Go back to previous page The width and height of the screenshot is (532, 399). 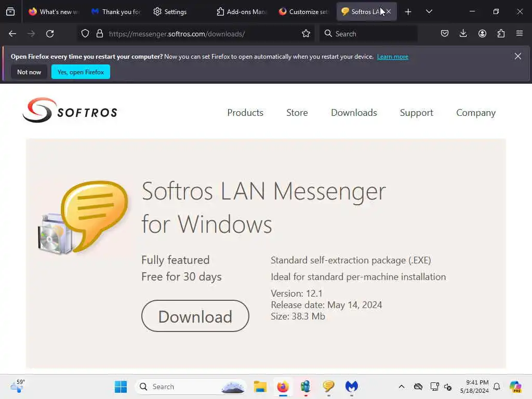coord(12,34)
